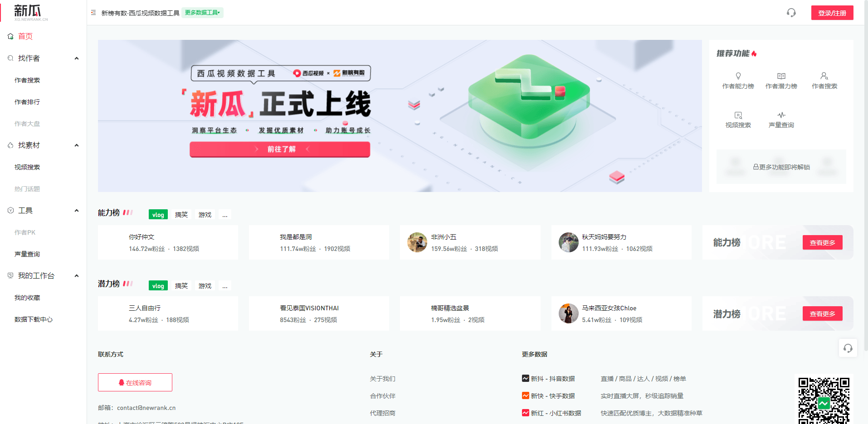Viewport: 868px width, 424px height.
Task: Open 视频搜索 icon in recommended features
Action: pyautogui.click(x=738, y=115)
